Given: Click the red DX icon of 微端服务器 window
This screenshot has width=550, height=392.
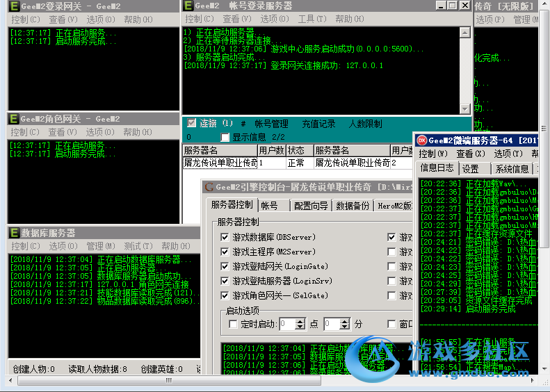Looking at the screenshot, I should (x=421, y=140).
